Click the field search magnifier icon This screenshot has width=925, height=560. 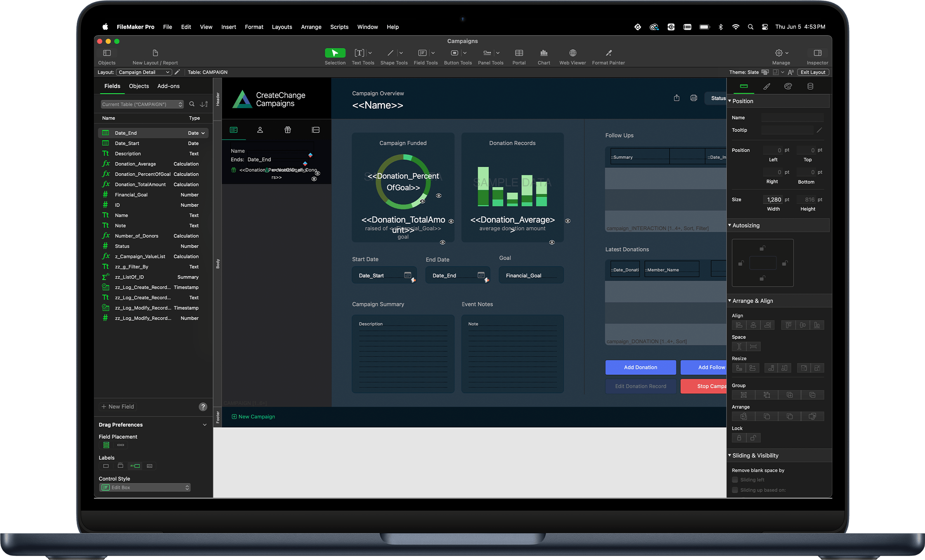point(192,104)
